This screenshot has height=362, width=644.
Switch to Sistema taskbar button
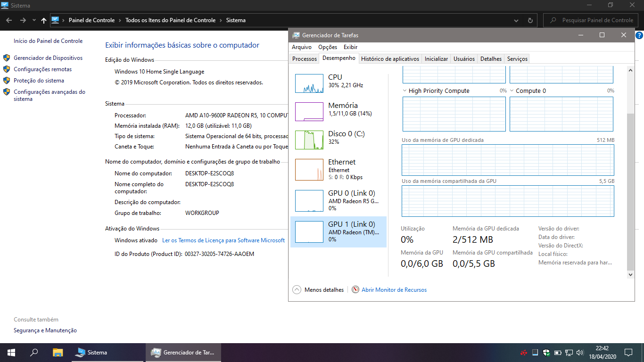point(107,353)
